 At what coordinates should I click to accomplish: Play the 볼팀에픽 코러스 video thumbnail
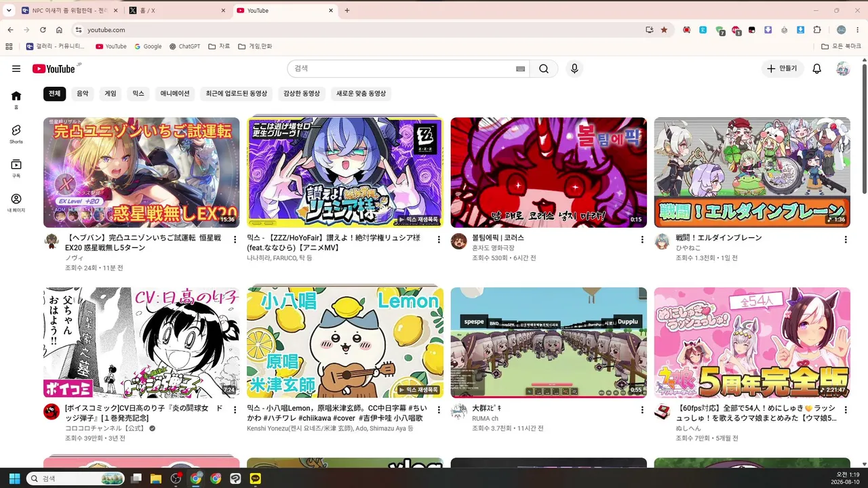[549, 172]
